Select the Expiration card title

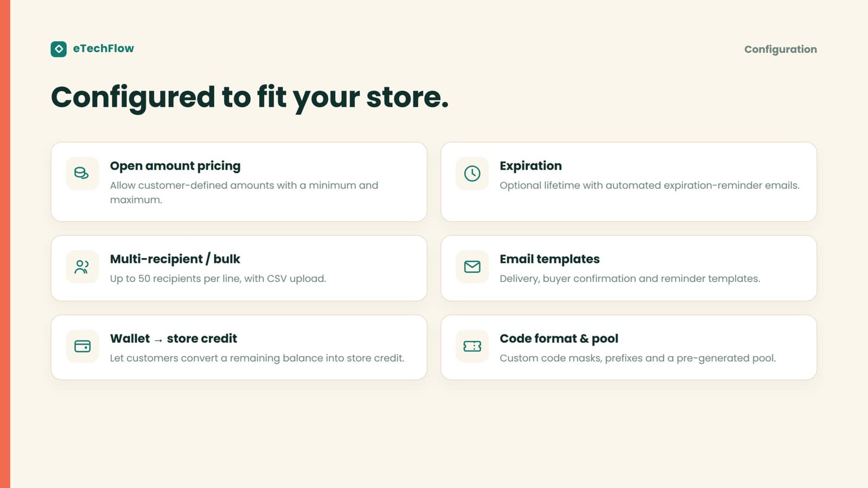click(531, 166)
